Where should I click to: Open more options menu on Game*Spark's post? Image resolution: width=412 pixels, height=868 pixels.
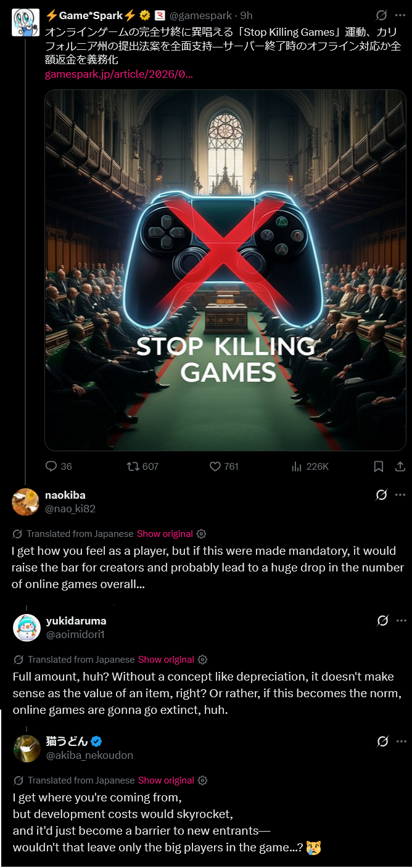point(400,15)
